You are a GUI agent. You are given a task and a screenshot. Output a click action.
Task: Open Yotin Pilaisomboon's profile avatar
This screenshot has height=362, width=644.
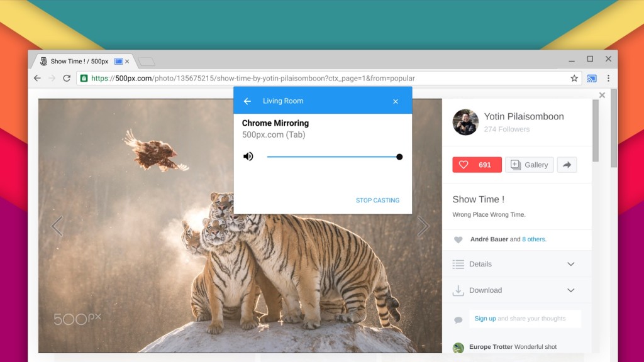[x=465, y=123]
